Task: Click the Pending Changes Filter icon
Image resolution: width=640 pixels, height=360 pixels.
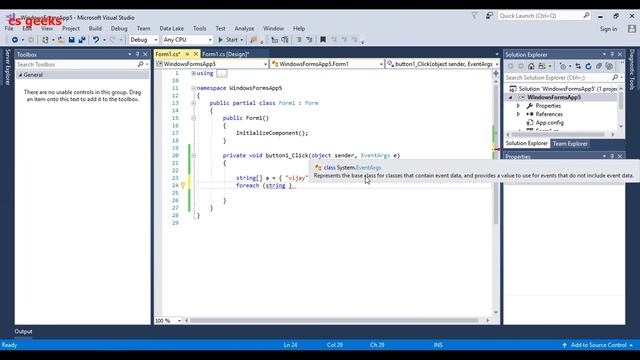Action: point(563,66)
